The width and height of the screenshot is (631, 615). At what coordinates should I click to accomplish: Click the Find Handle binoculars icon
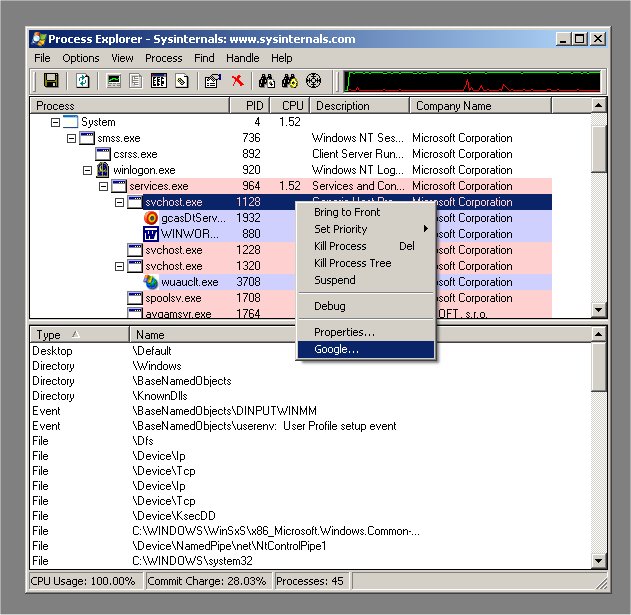[x=266, y=80]
